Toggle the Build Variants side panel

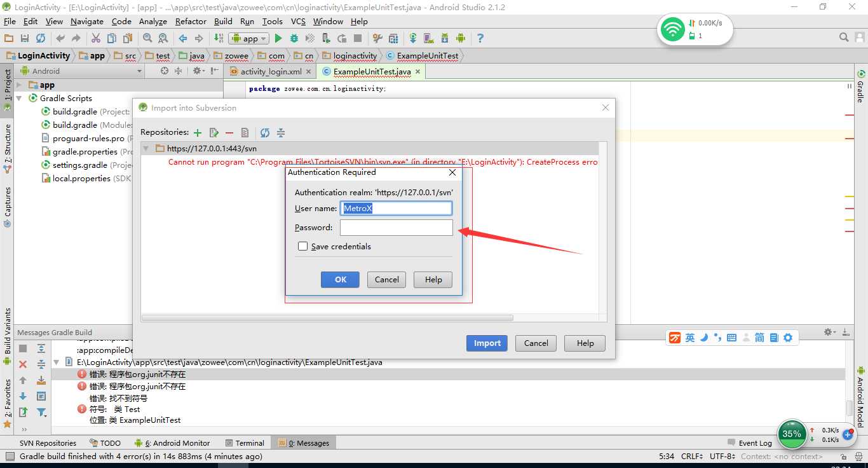8,335
